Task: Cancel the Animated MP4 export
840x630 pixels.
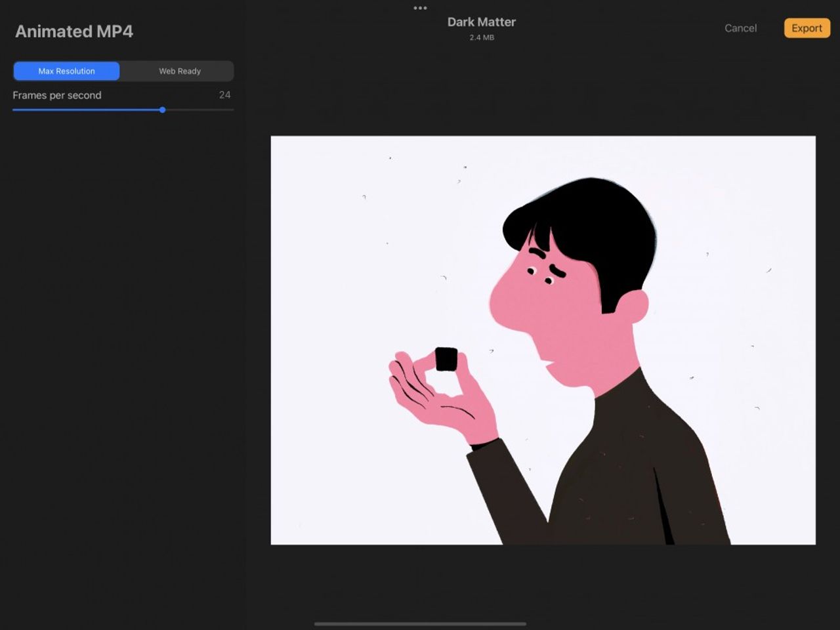Action: (740, 28)
